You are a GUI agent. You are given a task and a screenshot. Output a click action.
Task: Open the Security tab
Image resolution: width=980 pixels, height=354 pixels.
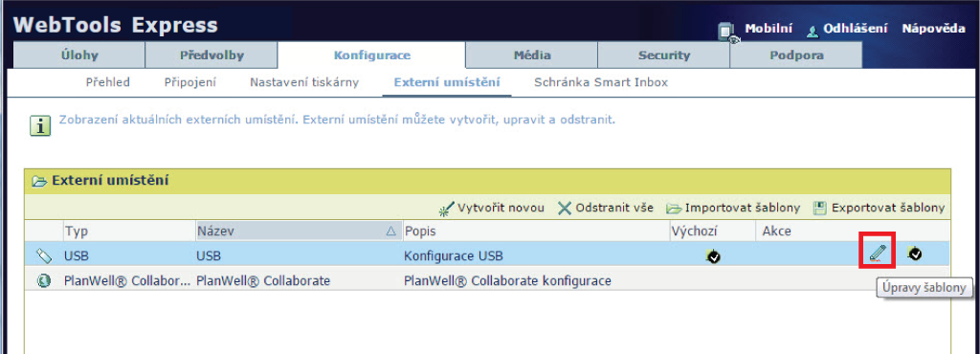[x=664, y=55]
